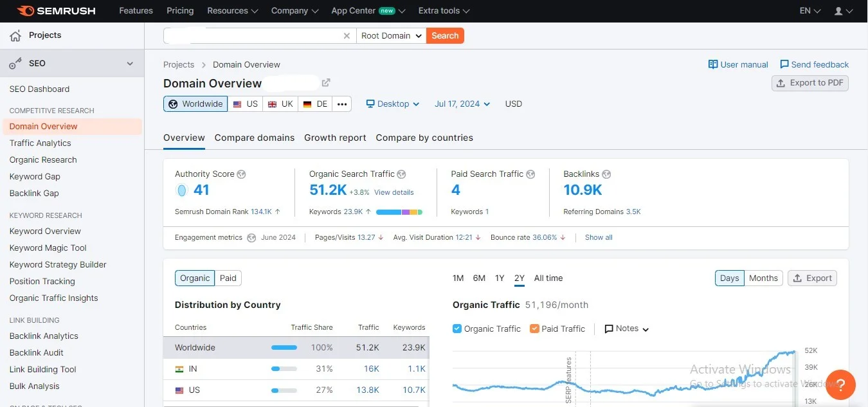Open Keyword Magic Tool in sidebar

click(x=48, y=248)
